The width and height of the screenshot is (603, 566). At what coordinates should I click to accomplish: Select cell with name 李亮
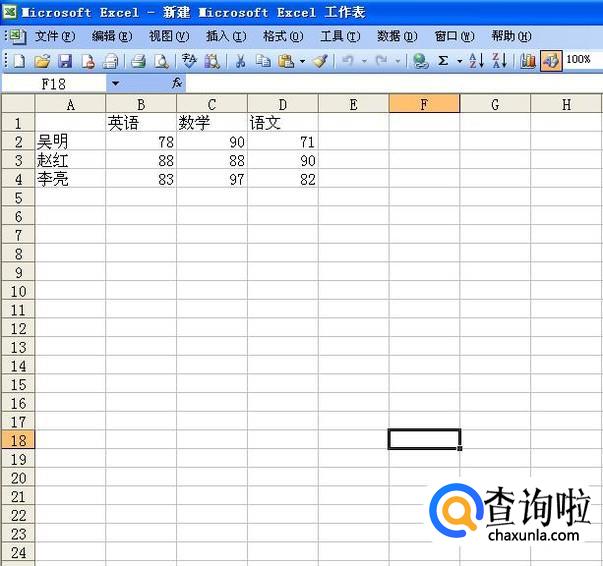[x=70, y=179]
